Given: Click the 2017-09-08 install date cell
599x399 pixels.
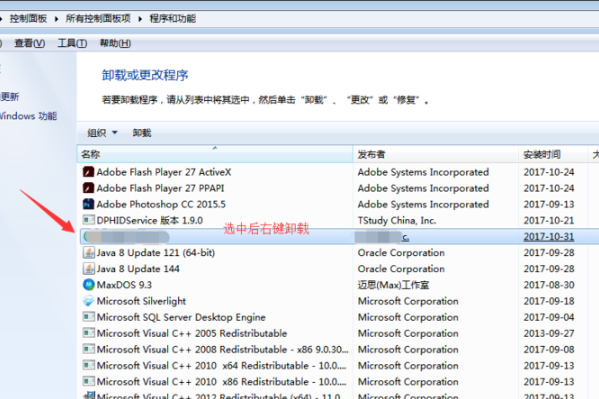Looking at the screenshot, I should [549, 349].
